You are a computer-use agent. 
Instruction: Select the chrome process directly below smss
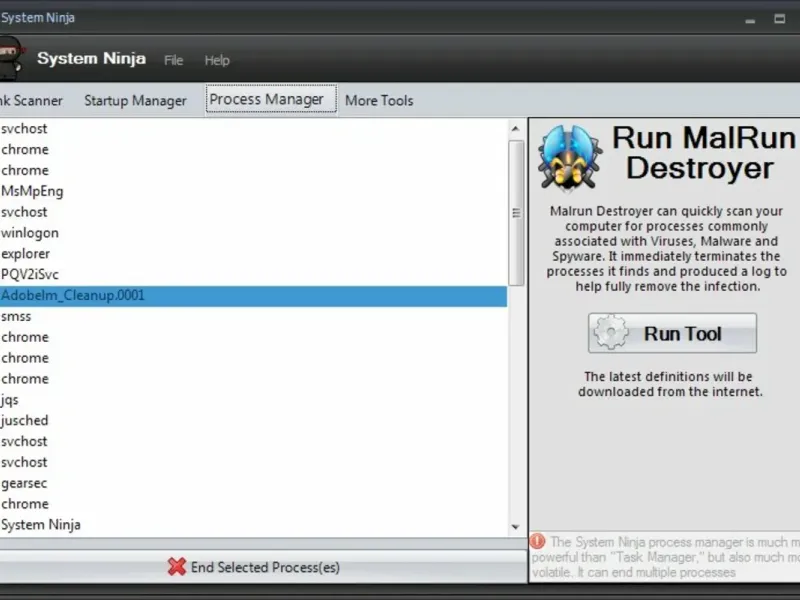click(253, 338)
